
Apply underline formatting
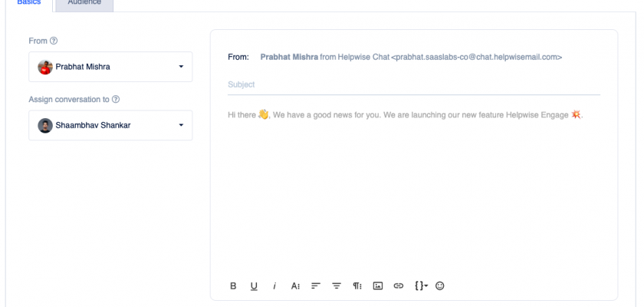[x=254, y=286]
